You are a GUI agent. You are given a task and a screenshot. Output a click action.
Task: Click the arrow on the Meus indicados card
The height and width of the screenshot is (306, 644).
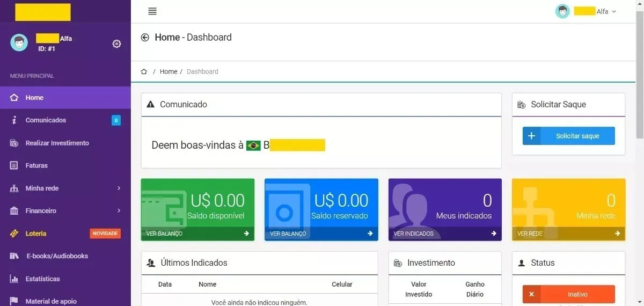tap(494, 234)
